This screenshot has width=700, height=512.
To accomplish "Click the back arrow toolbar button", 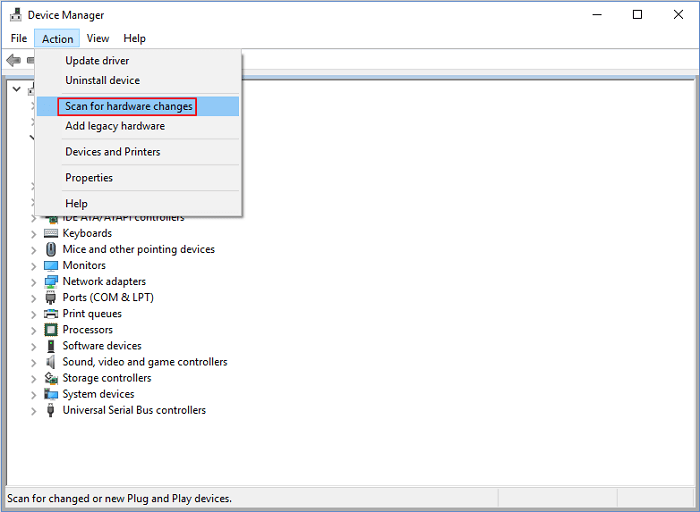I will click(13, 61).
